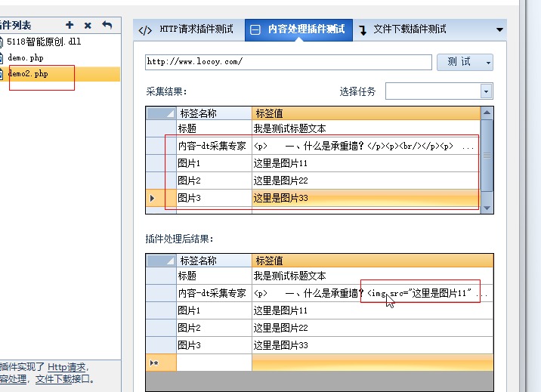Click the HTTP请求插件测试 code brackets icon

[x=145, y=30]
